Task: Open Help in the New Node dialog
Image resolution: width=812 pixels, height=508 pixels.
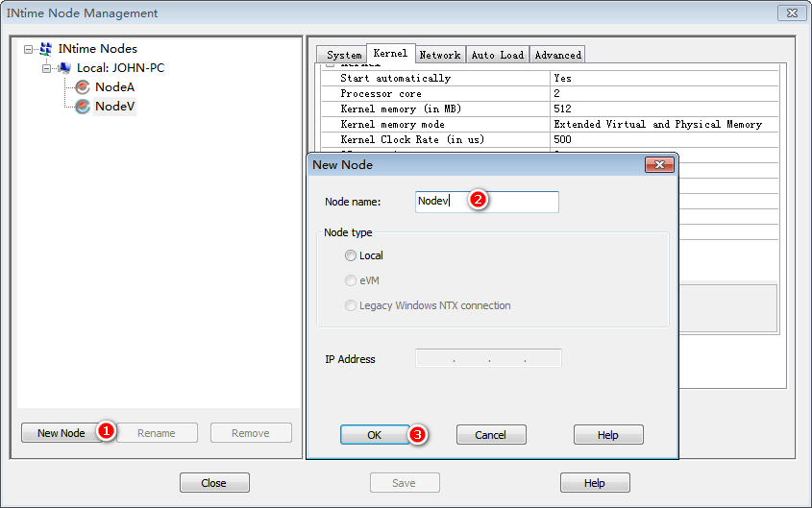Action: [x=608, y=435]
